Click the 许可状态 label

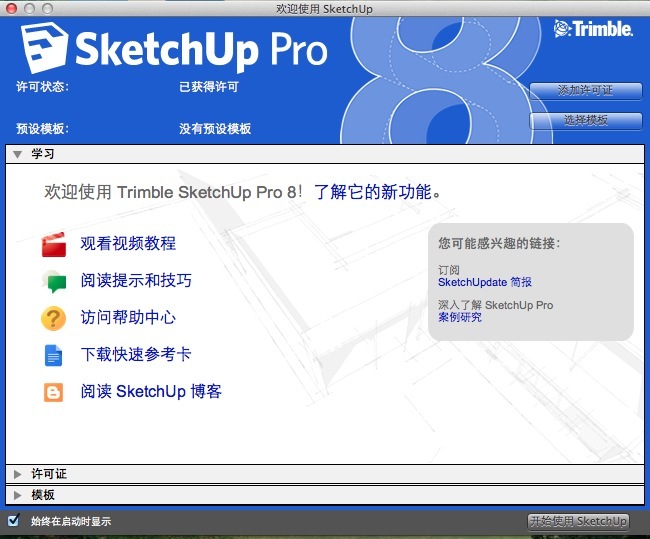point(42,87)
